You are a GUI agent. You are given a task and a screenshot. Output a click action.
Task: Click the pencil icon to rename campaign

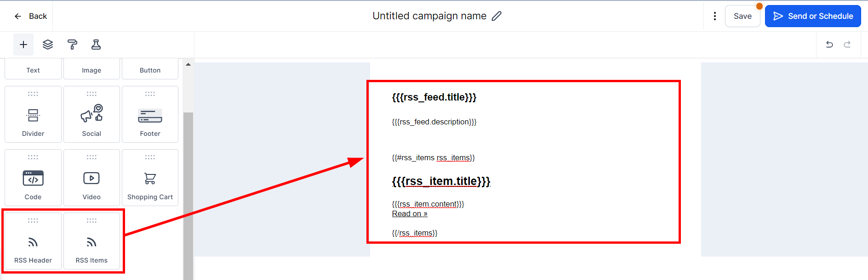pos(497,16)
